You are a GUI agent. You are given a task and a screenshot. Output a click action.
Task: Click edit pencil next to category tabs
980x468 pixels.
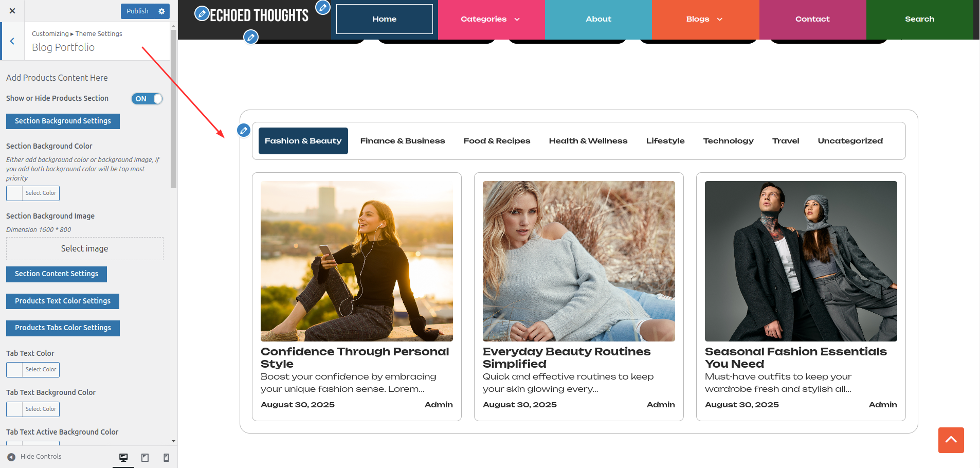coord(244,130)
